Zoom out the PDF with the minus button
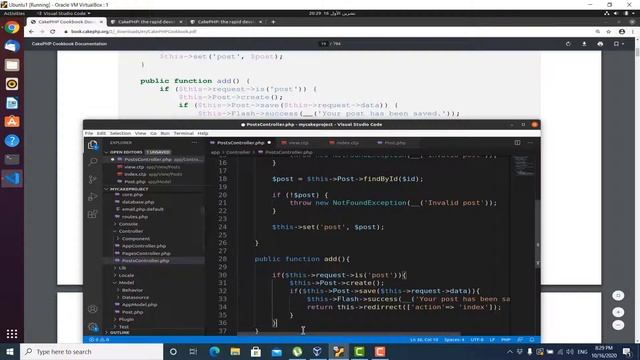 [618, 325]
